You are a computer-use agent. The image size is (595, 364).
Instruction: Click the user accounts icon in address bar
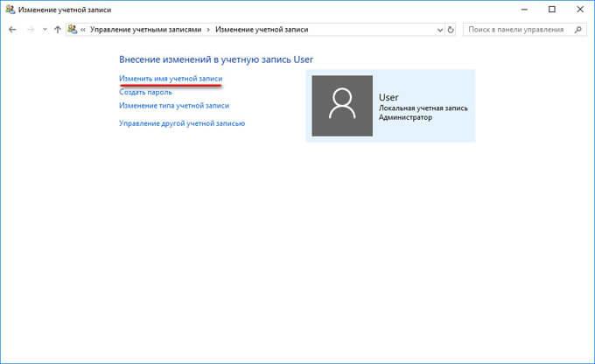click(73, 29)
